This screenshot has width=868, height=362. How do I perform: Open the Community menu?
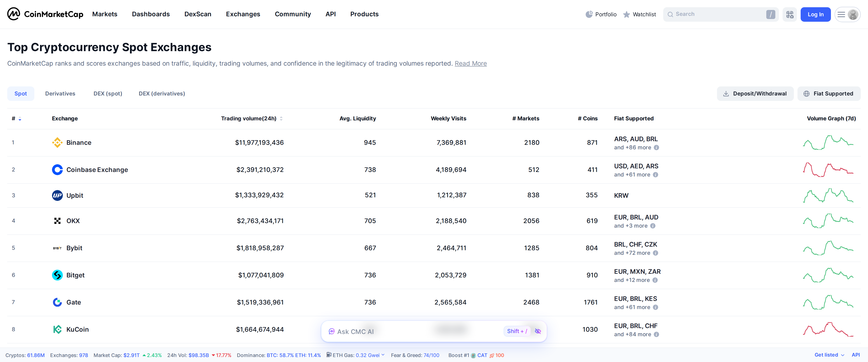293,14
